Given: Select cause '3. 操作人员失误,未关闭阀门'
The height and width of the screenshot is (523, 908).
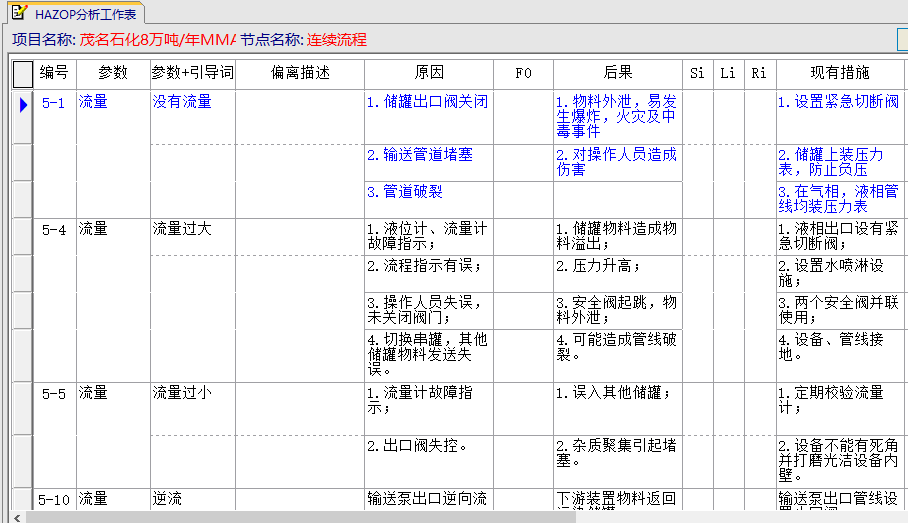Looking at the screenshot, I should tap(428, 310).
